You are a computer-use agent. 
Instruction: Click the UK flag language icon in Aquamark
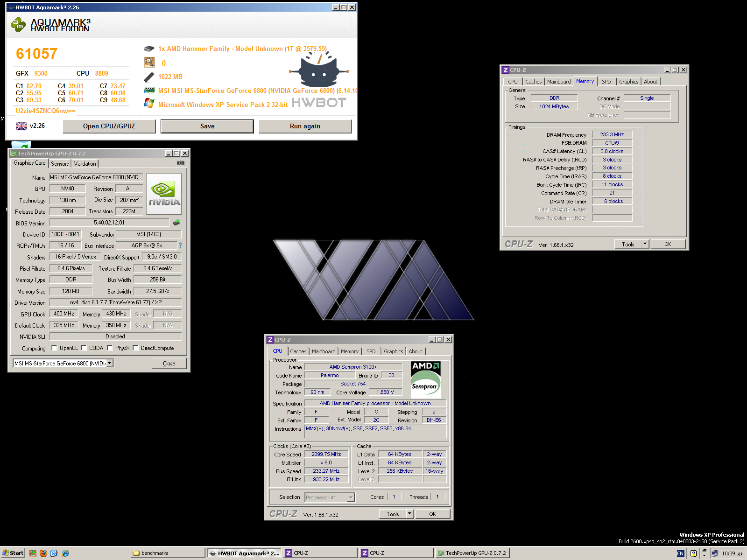(x=21, y=126)
